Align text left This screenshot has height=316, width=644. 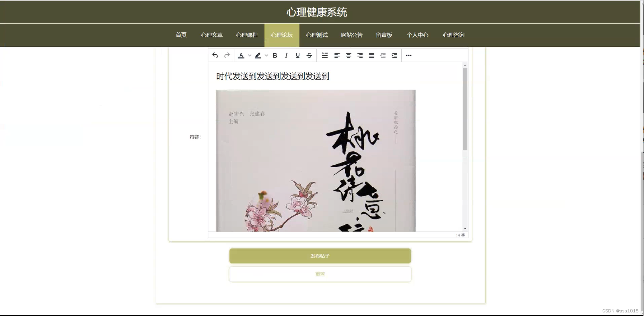click(337, 55)
